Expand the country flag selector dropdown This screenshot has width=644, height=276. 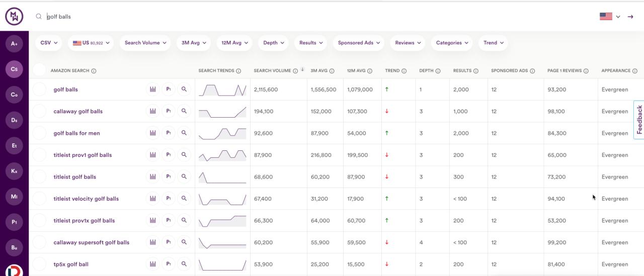point(610,17)
